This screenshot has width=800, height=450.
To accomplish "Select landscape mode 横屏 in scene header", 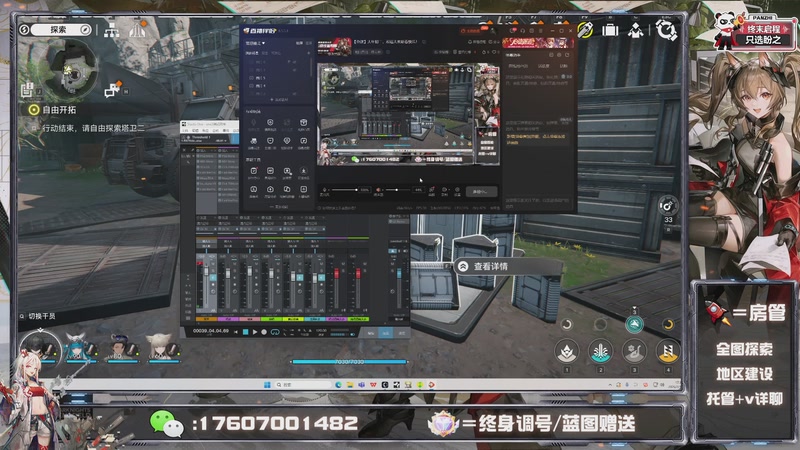I will [299, 43].
